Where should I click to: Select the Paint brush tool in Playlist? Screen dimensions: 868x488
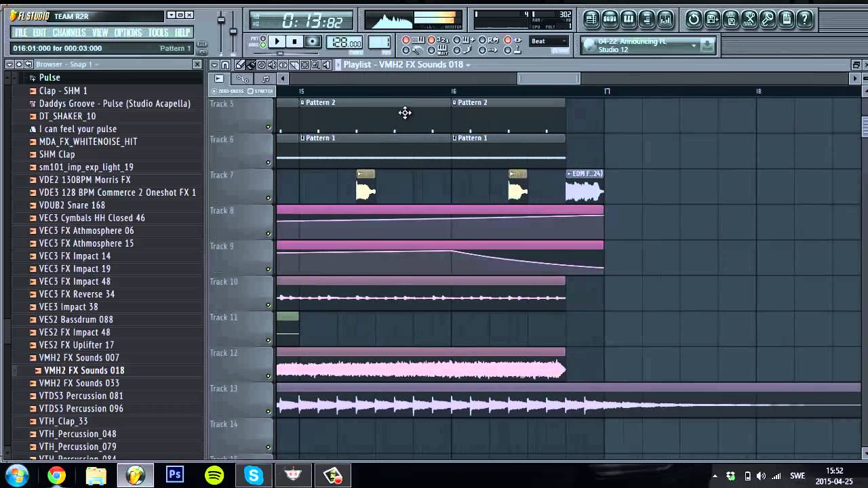(x=251, y=65)
